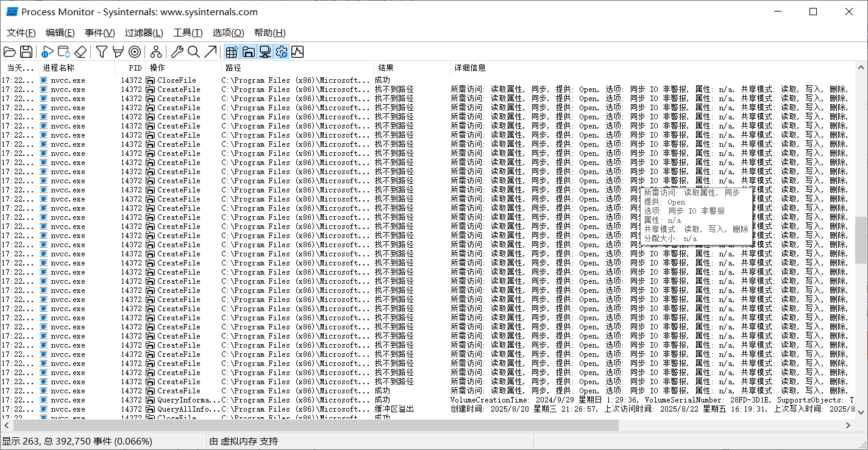Open the 选项(O) menu
The width and height of the screenshot is (868, 450).
click(x=228, y=33)
